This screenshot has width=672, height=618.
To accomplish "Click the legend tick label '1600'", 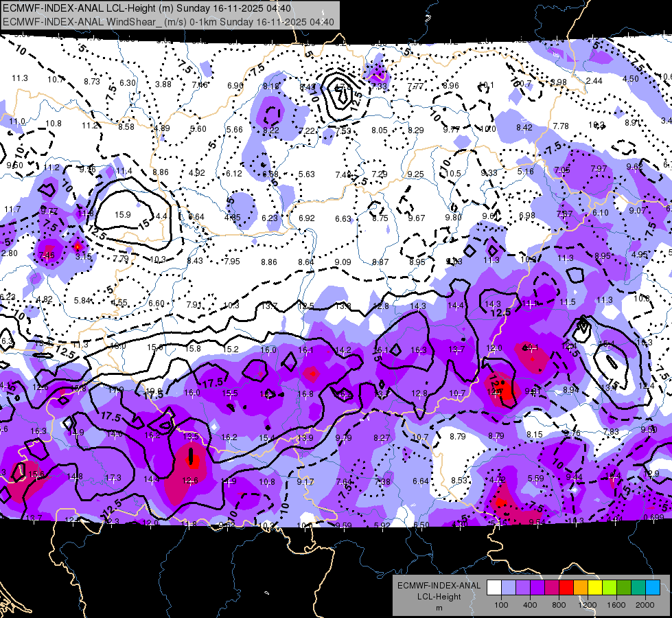I will coord(616,605).
